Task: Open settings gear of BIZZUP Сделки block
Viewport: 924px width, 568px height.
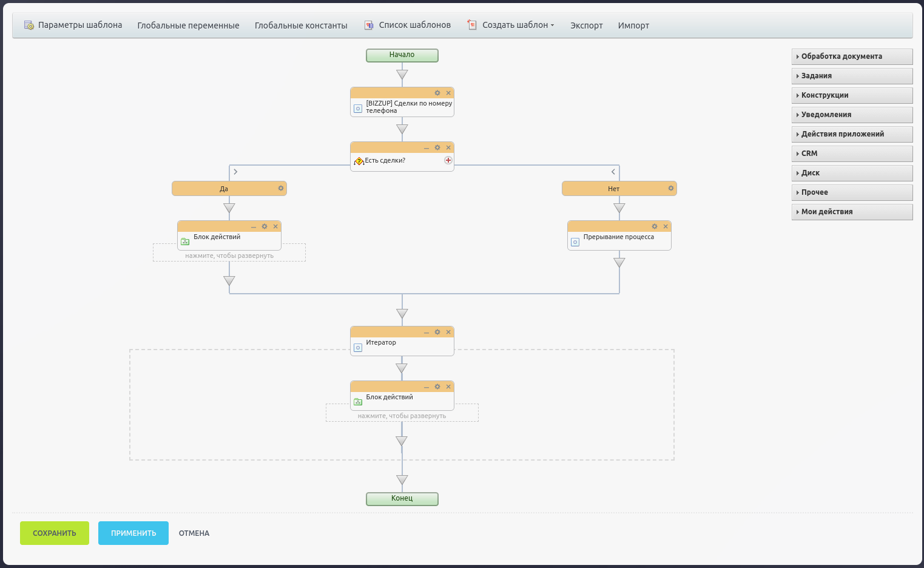Action: [437, 93]
